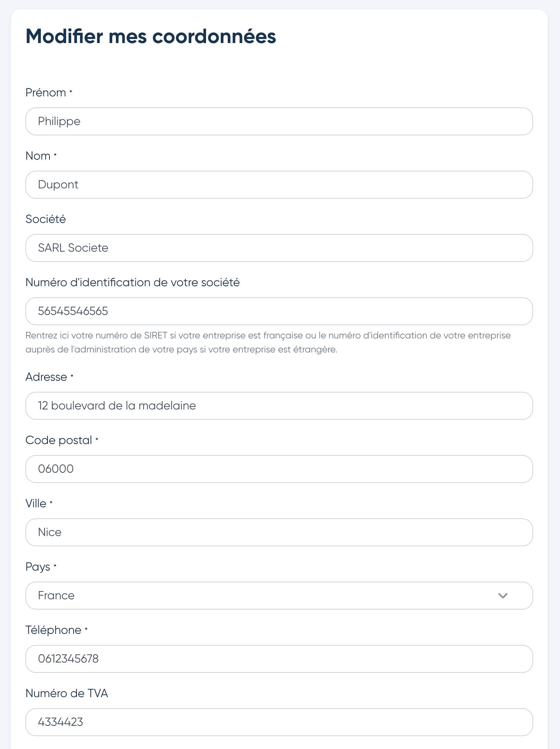560x749 pixels.
Task: Click the Prénom label
Action: click(x=46, y=92)
